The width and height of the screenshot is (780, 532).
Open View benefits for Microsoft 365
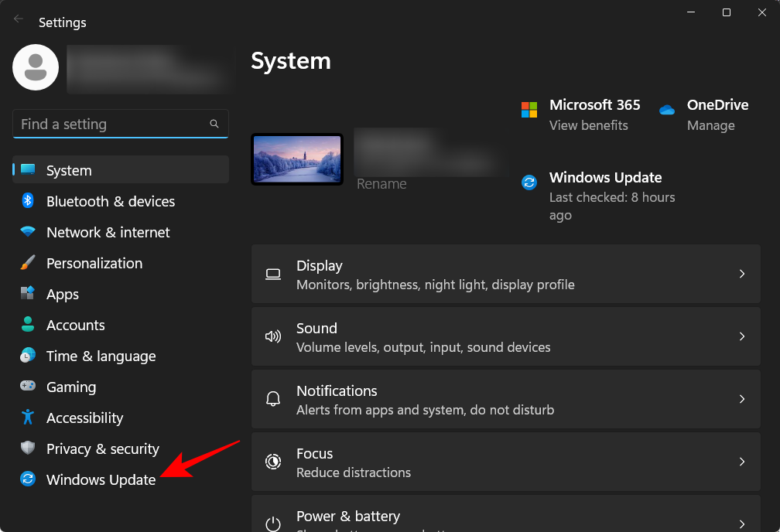point(589,124)
